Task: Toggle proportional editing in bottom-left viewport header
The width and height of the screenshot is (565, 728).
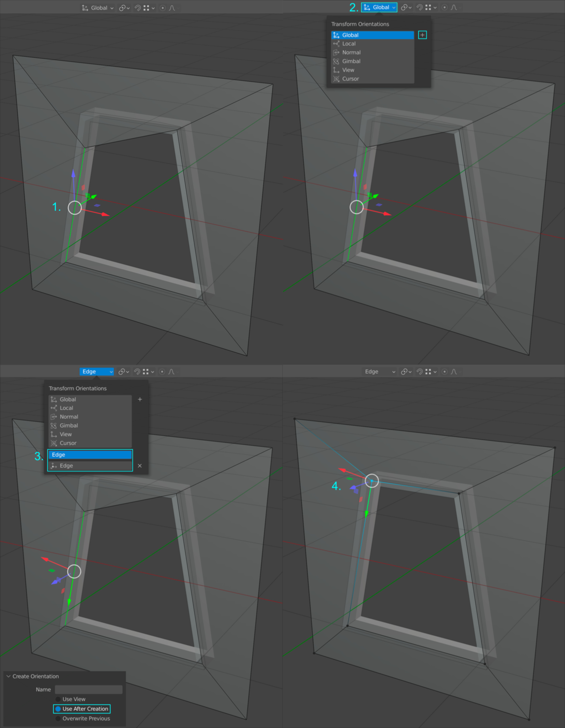Action: point(162,372)
